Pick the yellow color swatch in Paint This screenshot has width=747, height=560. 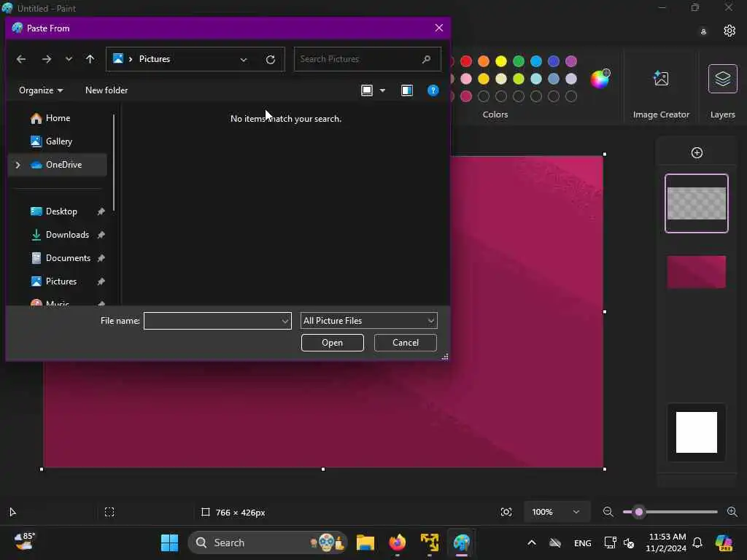pos(500,61)
